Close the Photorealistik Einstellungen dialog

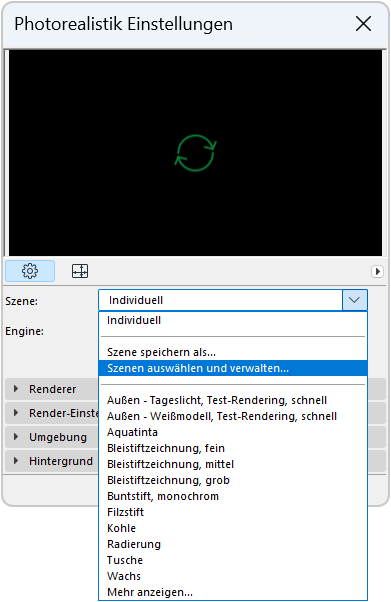click(363, 24)
